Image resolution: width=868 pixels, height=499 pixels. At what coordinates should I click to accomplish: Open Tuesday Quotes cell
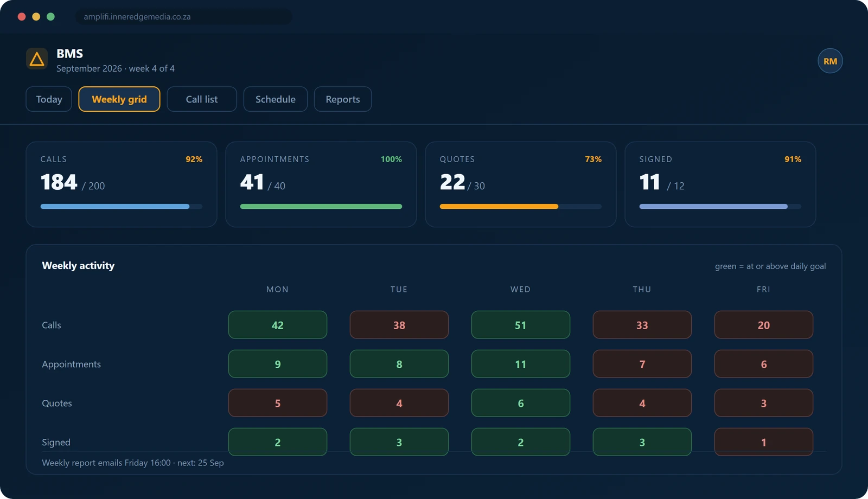tap(399, 403)
